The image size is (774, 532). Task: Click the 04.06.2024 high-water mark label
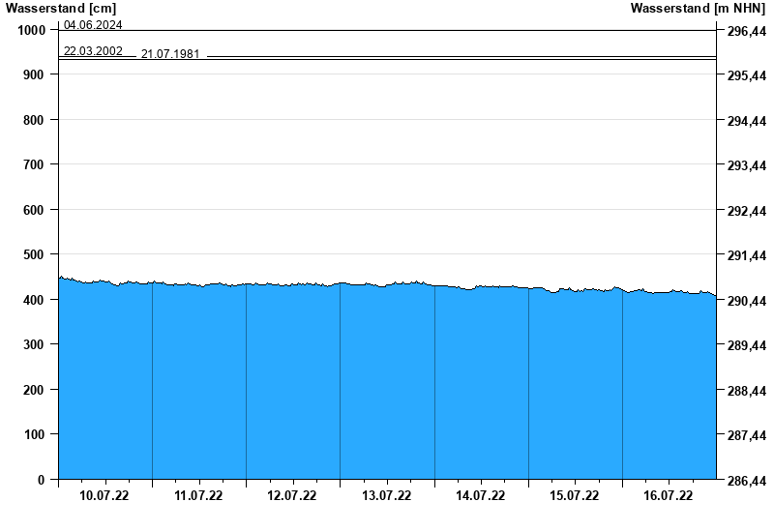pyautogui.click(x=93, y=25)
